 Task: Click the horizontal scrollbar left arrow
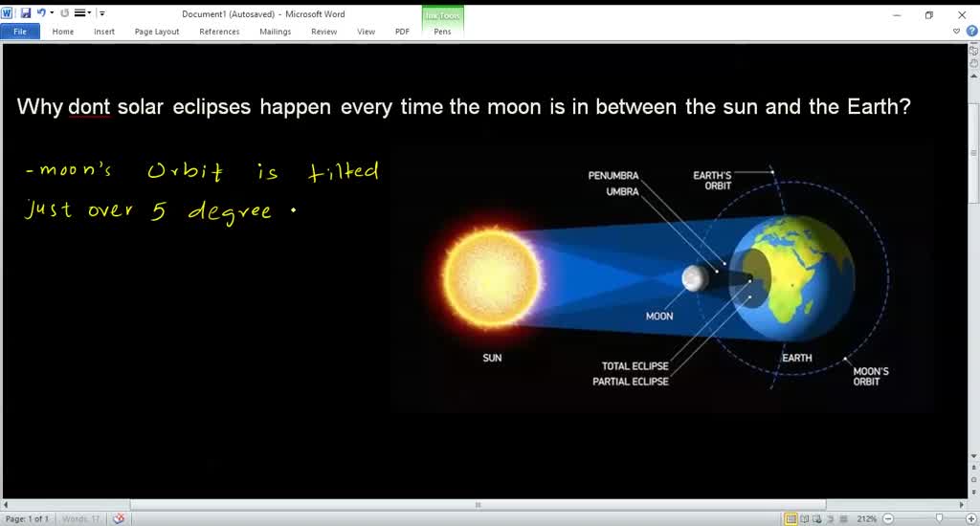click(6, 504)
